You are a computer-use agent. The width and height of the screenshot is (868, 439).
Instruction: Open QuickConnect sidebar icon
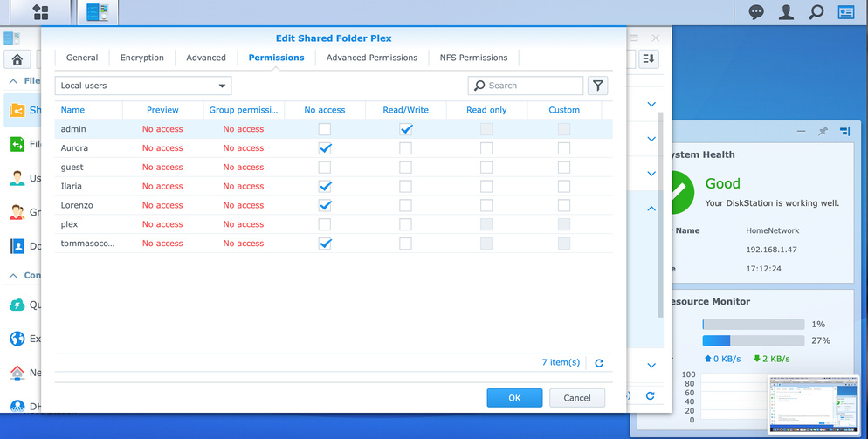[x=17, y=305]
